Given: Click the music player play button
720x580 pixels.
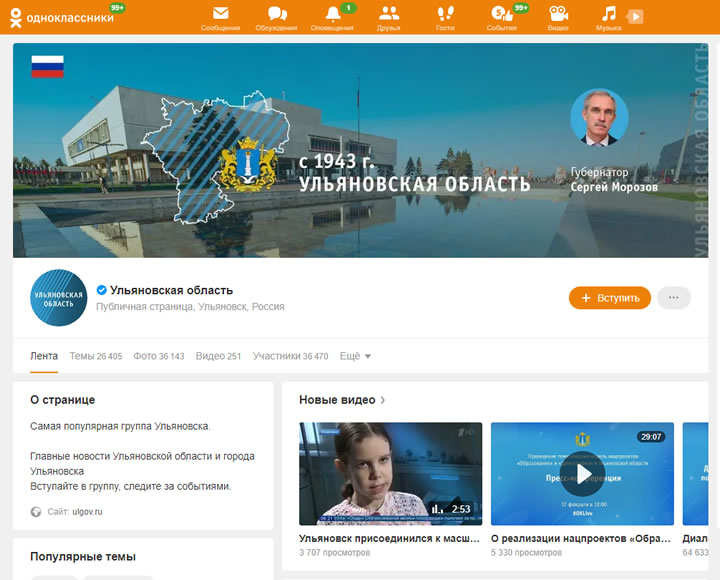Looking at the screenshot, I should click(635, 17).
